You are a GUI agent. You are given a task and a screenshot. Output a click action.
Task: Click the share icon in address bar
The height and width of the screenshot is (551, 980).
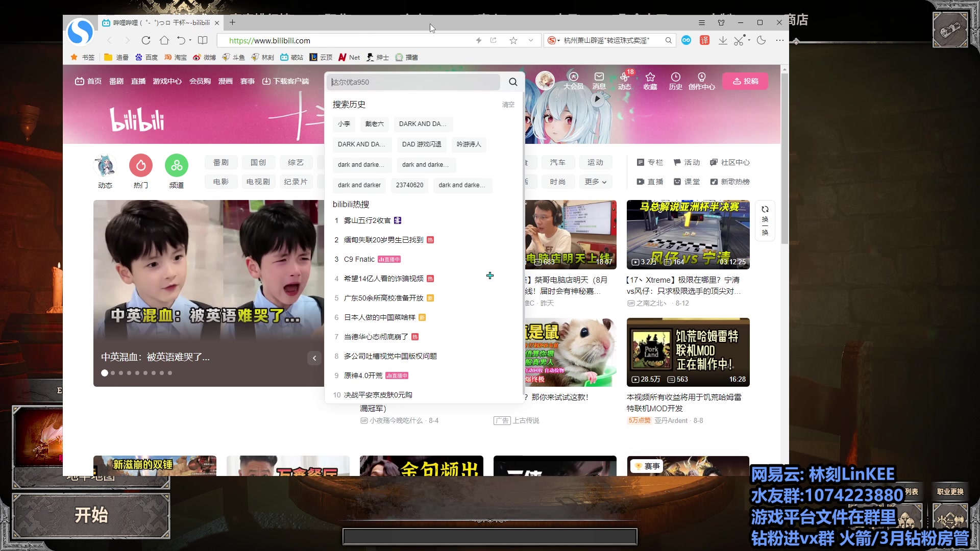click(494, 40)
